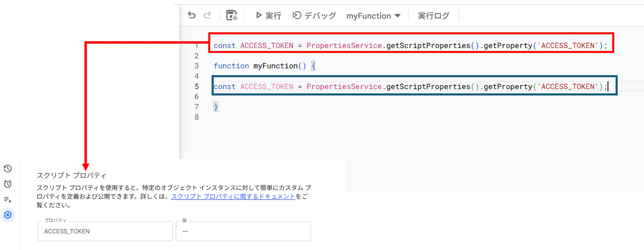The width and height of the screenshot is (644, 250).
Task: Click the プロパティ field containing ACCESS_TOKEN
Action: pyautogui.click(x=105, y=231)
